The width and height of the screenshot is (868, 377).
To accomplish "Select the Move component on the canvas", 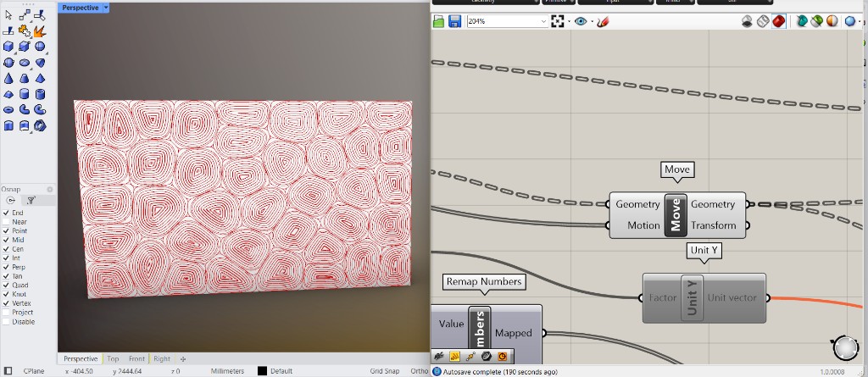I will (x=677, y=215).
